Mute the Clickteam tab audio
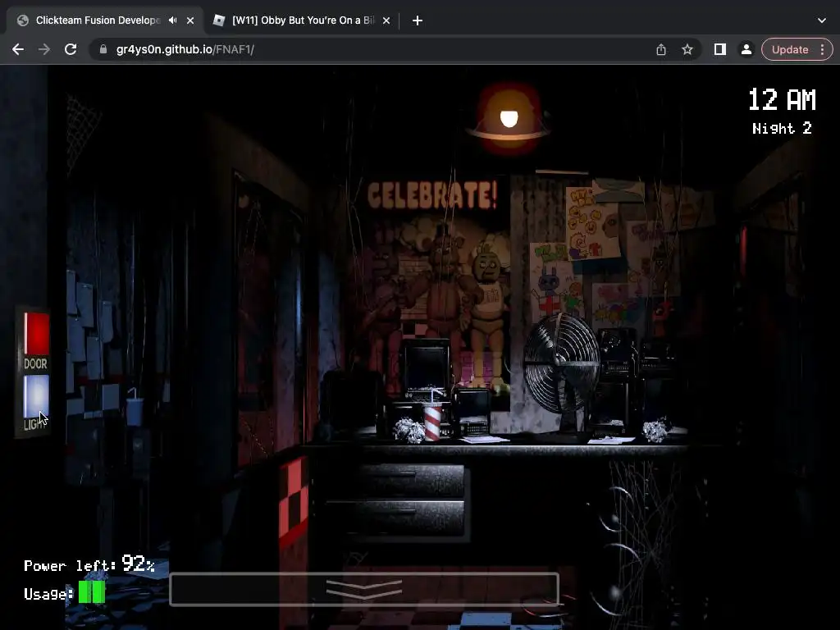This screenshot has width=840, height=630. pyautogui.click(x=172, y=21)
